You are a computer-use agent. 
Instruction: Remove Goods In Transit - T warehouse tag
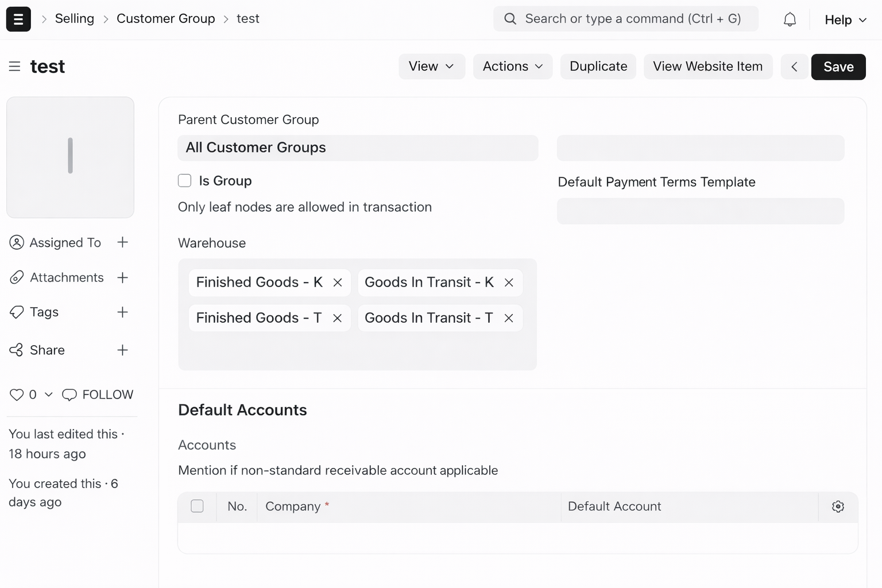(x=508, y=318)
